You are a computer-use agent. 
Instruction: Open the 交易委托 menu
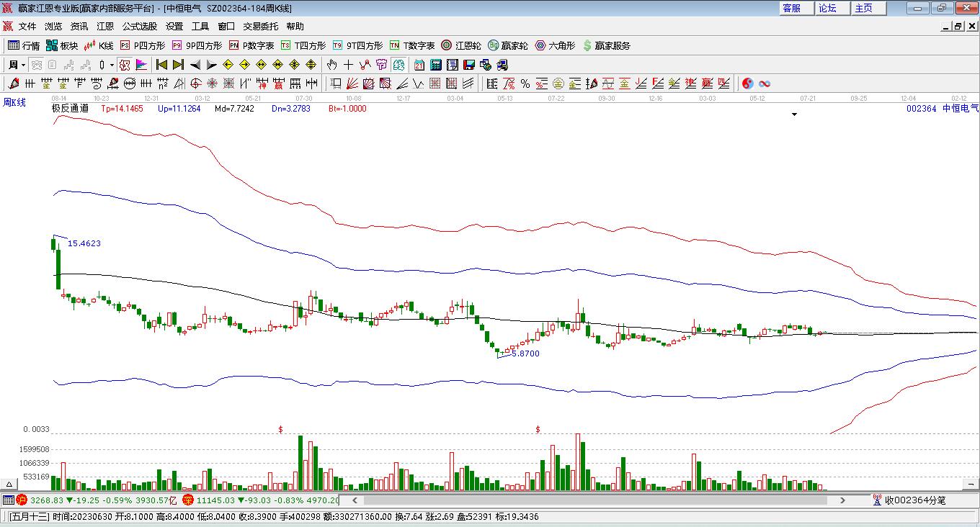pos(260,27)
